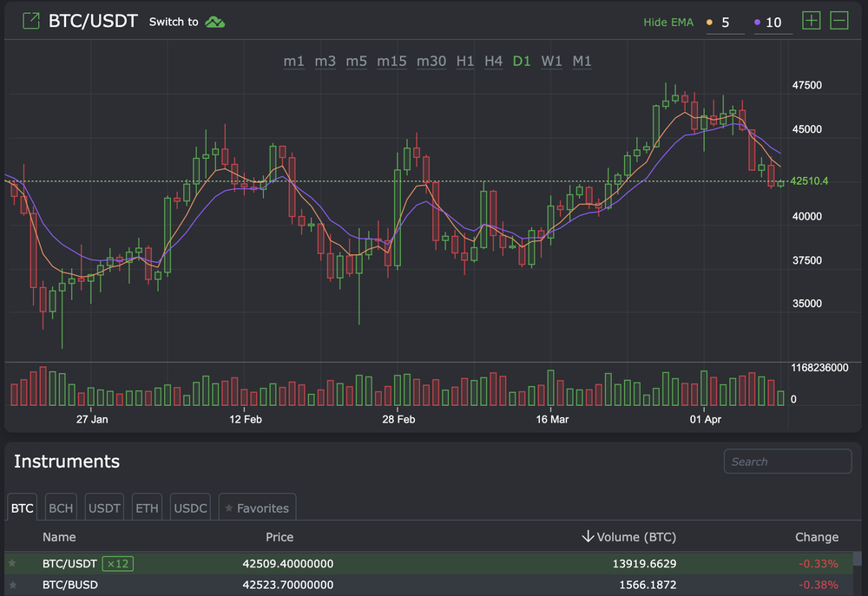Click the 16 Mar date axis label
This screenshot has height=596, width=868.
tap(552, 419)
